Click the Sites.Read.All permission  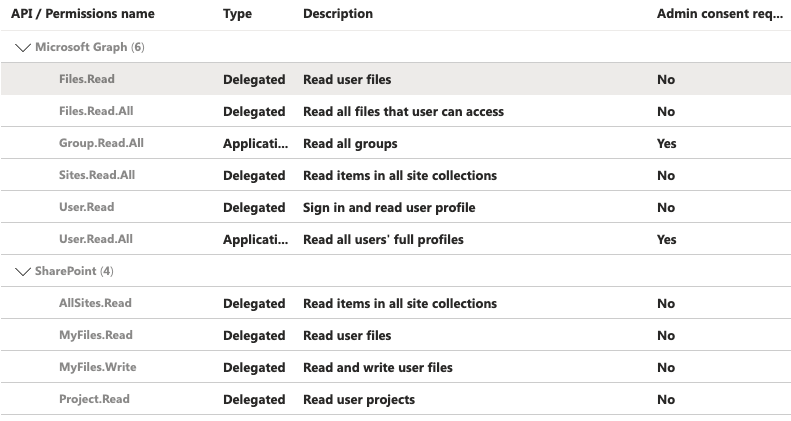[x=97, y=175]
